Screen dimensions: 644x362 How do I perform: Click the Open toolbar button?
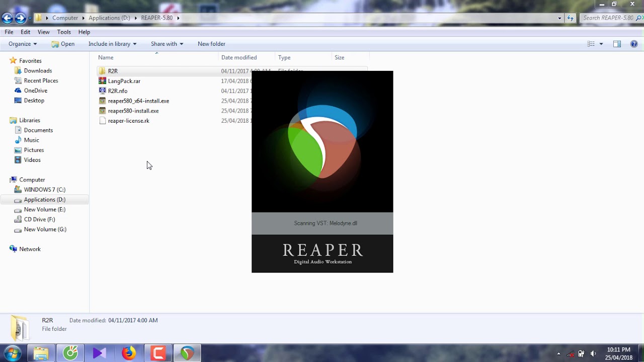[63, 44]
